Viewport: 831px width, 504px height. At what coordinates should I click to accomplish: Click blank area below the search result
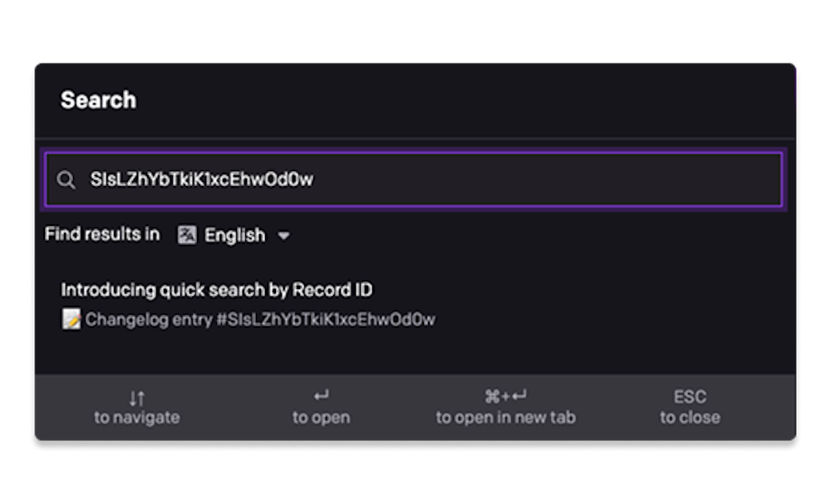point(415,354)
